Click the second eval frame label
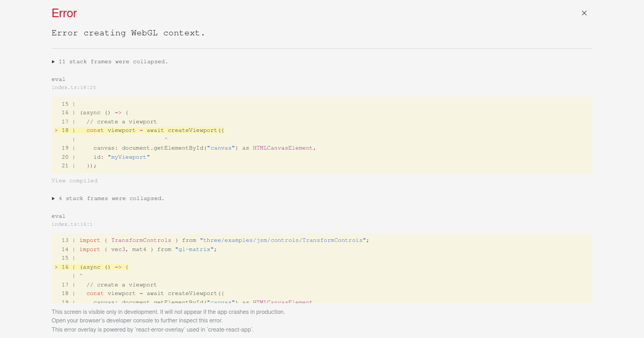Viewport: 644px width, 338px height. tap(58, 216)
